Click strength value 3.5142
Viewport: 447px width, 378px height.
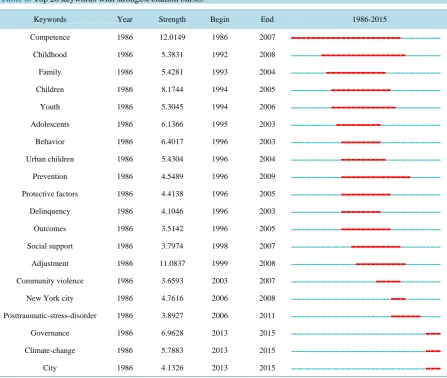[x=172, y=229]
